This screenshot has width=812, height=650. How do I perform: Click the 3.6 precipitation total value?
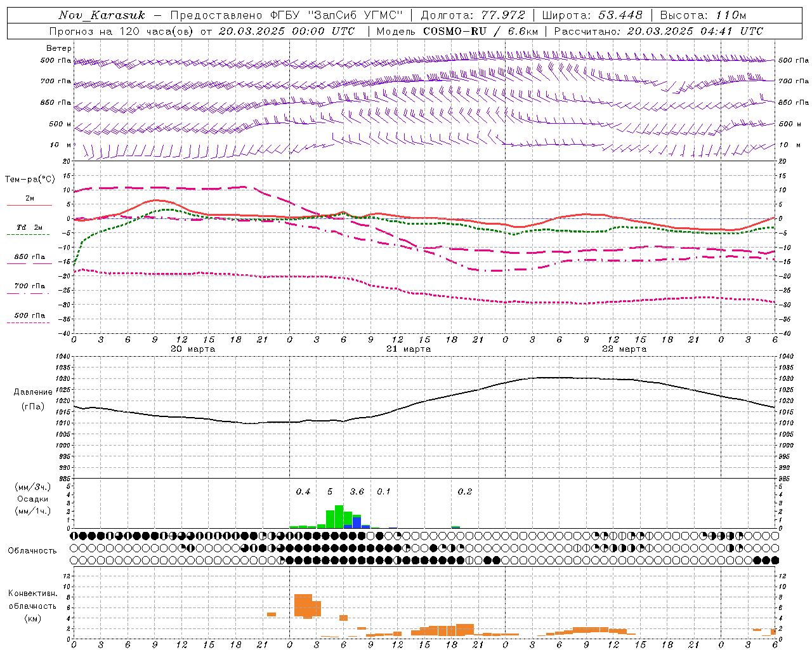[x=357, y=492]
